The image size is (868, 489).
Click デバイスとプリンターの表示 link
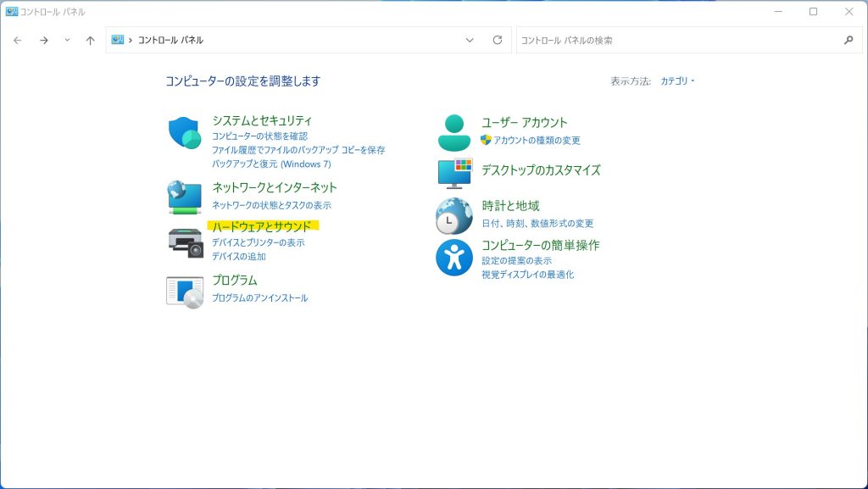[x=258, y=243]
